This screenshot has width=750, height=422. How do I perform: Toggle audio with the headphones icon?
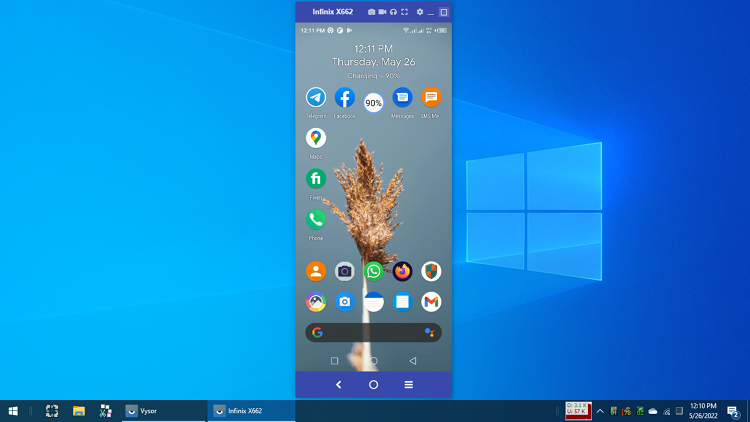pos(393,12)
